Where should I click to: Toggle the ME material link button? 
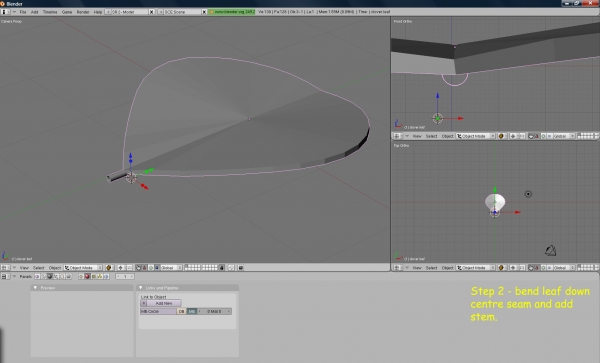pos(192,311)
